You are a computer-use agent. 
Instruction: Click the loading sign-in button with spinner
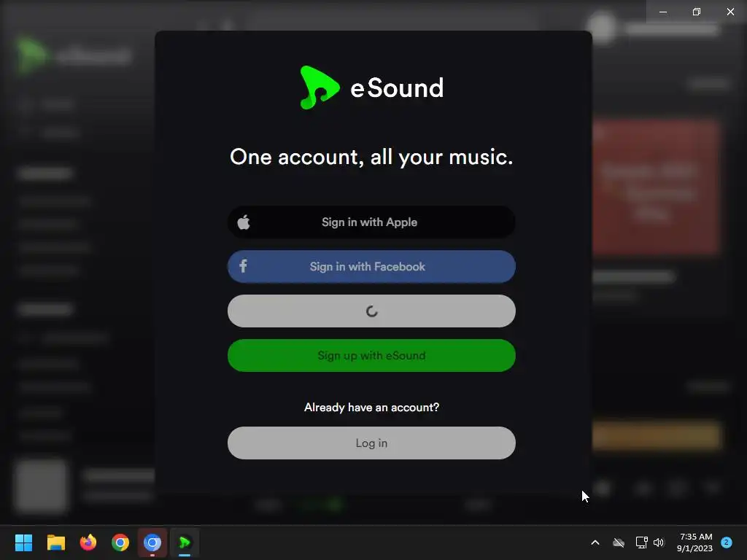371,311
